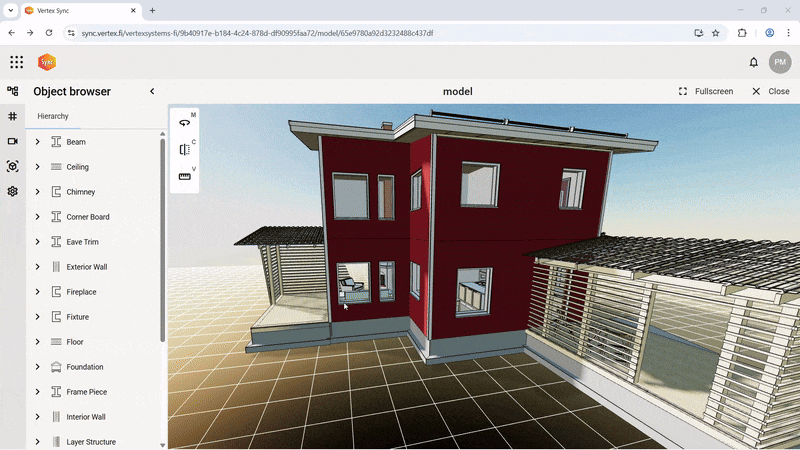
Task: Click the Object browser scrollbar down arrow
Action: point(163,444)
